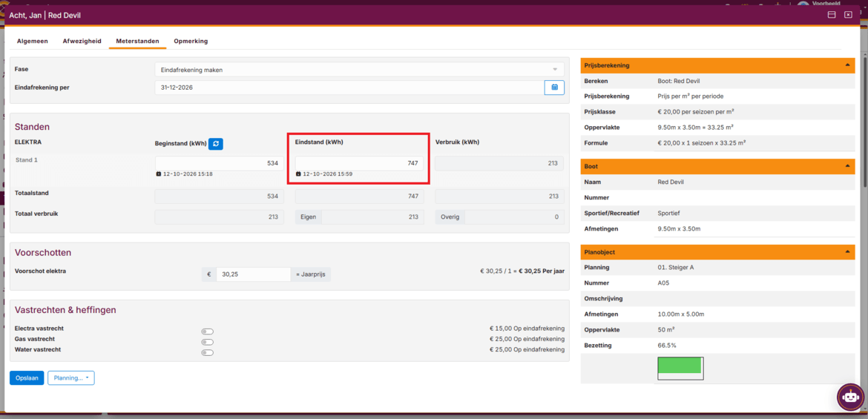The image size is (868, 419).
Task: Switch to the Opmerking tab
Action: click(191, 41)
